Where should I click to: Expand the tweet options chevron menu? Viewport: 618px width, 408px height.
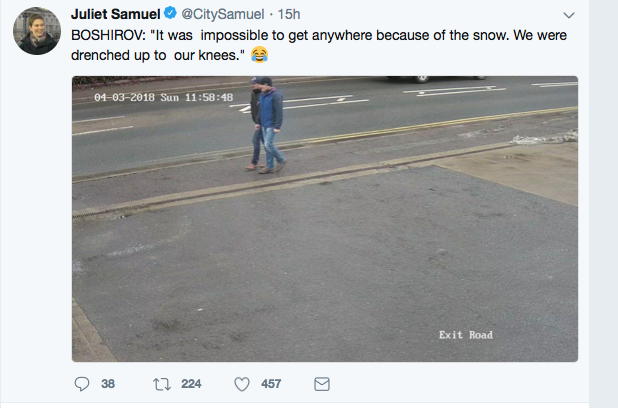(x=569, y=16)
